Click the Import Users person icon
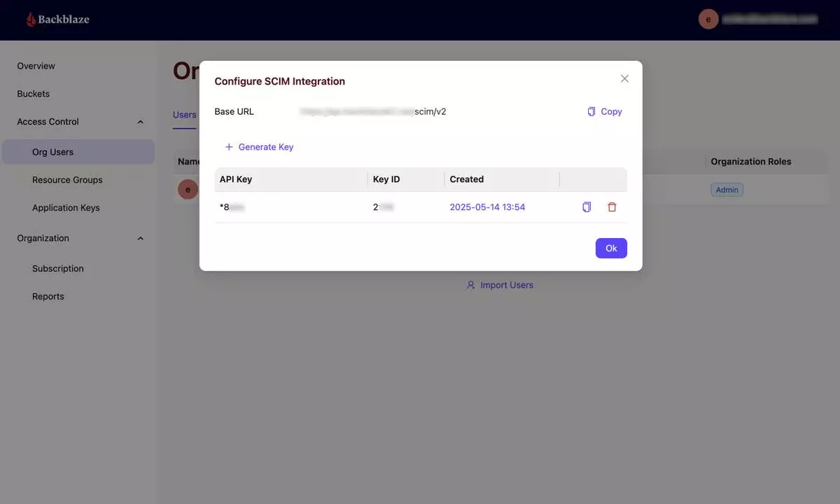840x504 pixels. click(471, 285)
